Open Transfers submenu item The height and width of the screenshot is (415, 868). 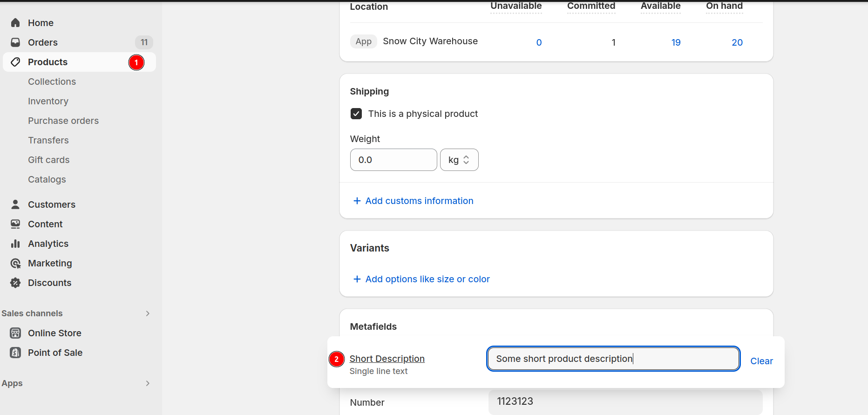click(48, 140)
